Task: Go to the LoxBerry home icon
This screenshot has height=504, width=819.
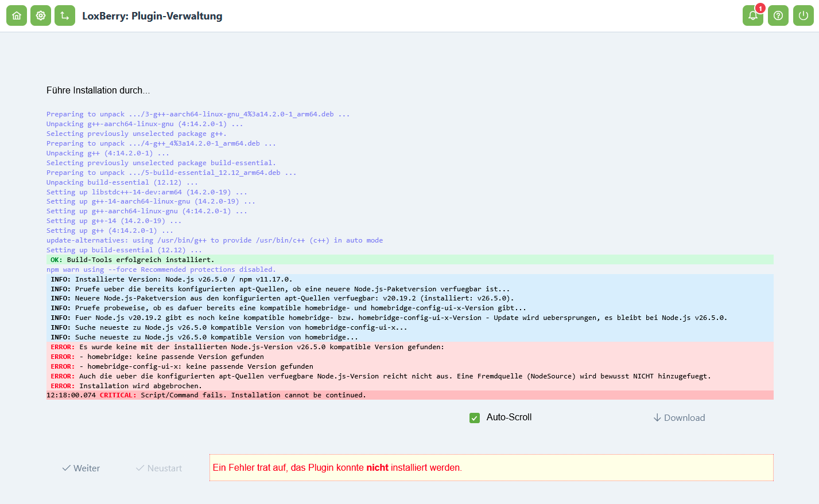Action: coord(17,15)
